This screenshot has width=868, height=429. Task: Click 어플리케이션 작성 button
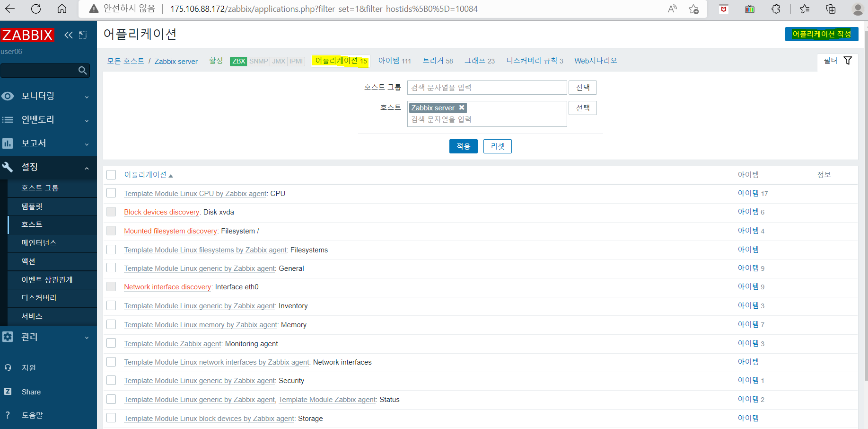(x=822, y=34)
